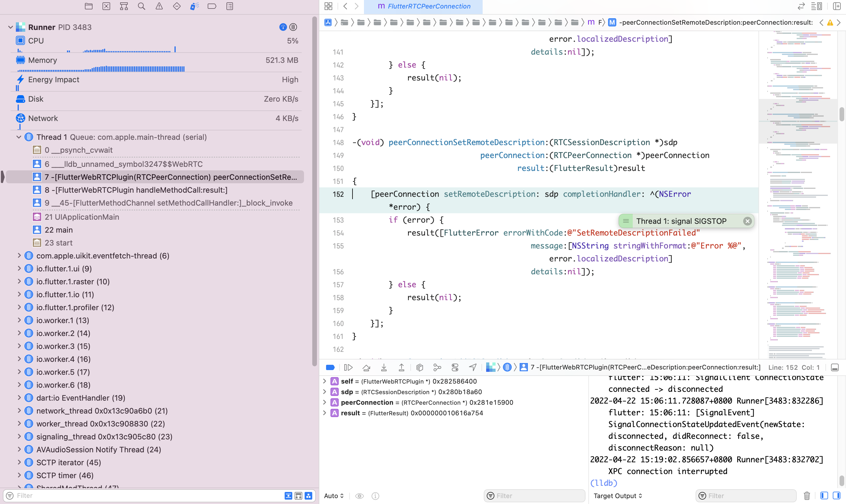
Task: Click peerConnectionSetRemoteDescription in the jump bar
Action: point(713,22)
